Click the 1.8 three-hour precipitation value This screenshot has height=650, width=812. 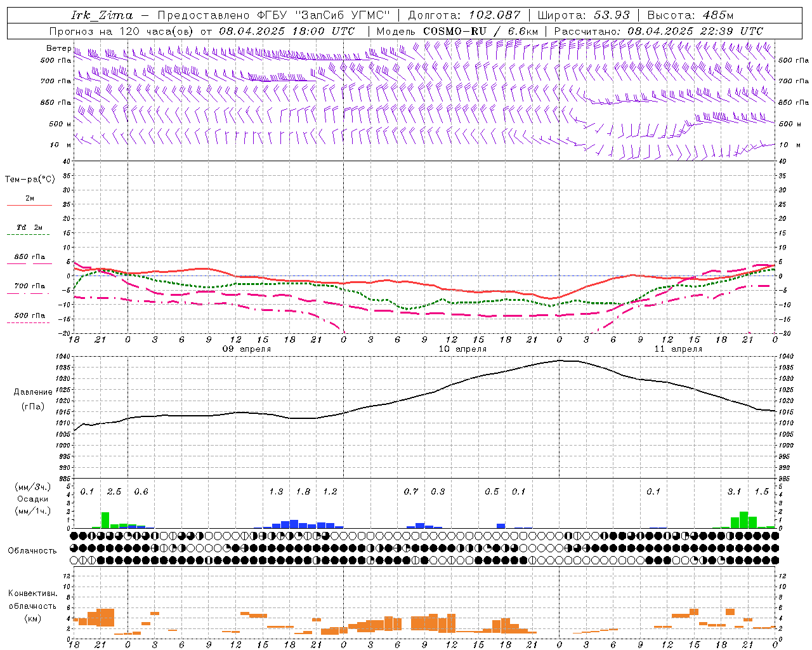pos(303,492)
